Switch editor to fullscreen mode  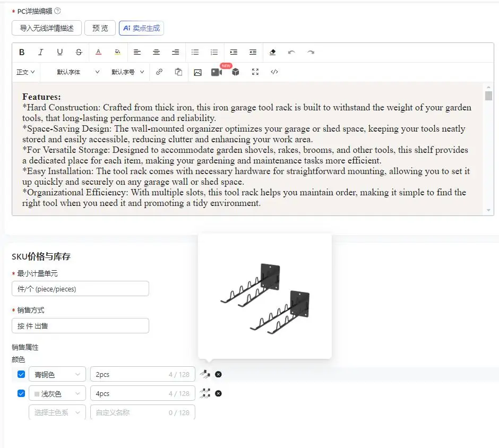point(255,72)
